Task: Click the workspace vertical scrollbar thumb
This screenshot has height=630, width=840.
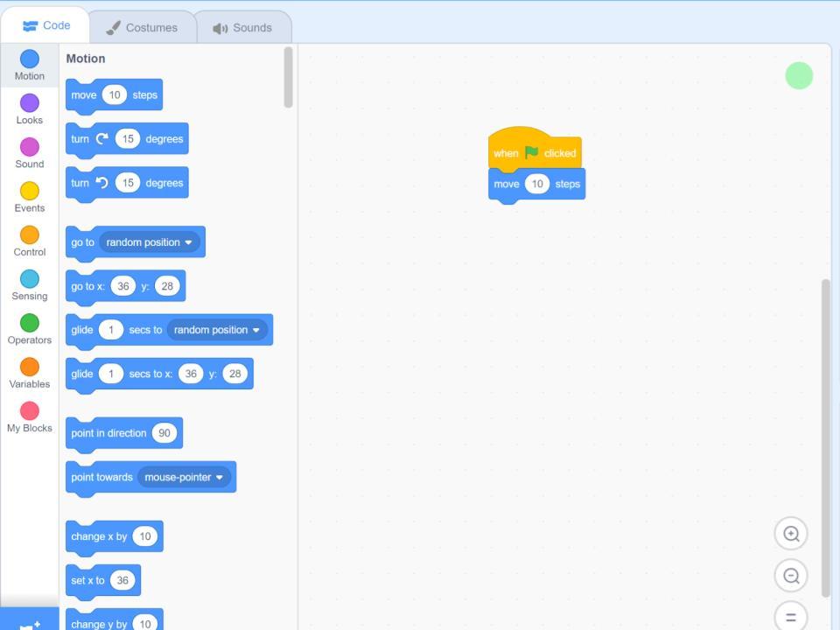Action: coord(825,438)
